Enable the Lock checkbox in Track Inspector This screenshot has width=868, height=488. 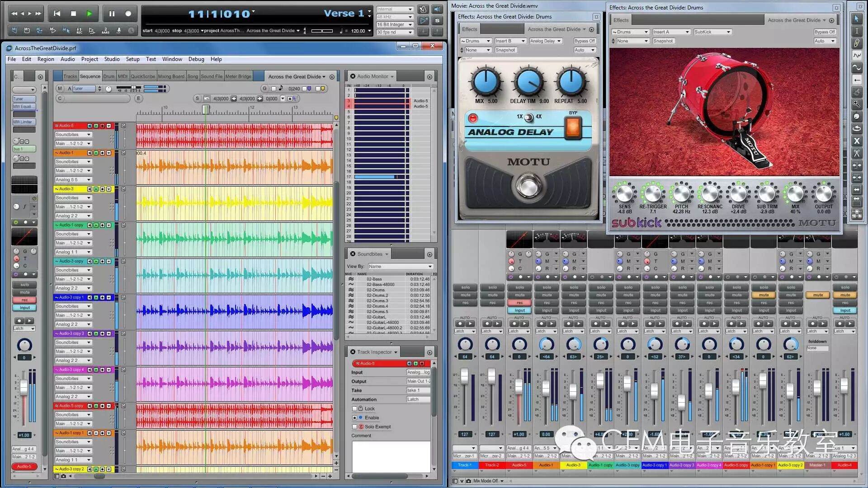[355, 408]
